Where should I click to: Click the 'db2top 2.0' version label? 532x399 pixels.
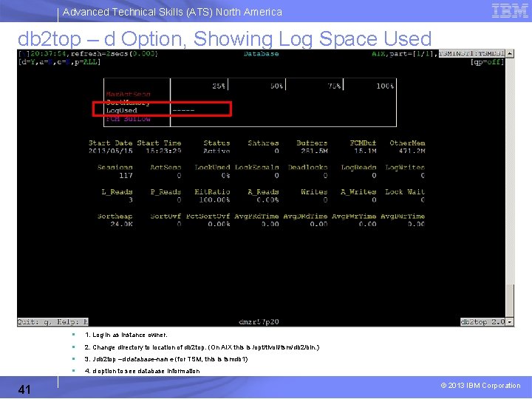[482, 321]
